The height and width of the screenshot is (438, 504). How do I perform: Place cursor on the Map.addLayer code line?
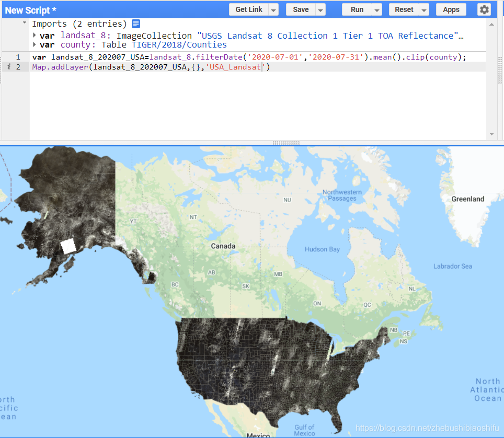coord(131,67)
